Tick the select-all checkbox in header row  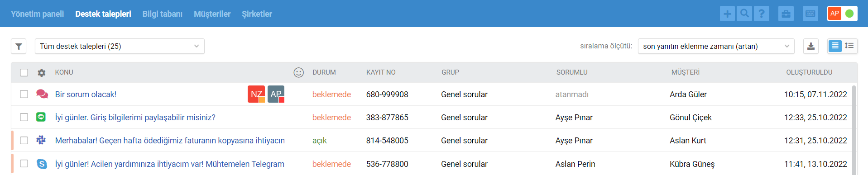pyautogui.click(x=24, y=72)
